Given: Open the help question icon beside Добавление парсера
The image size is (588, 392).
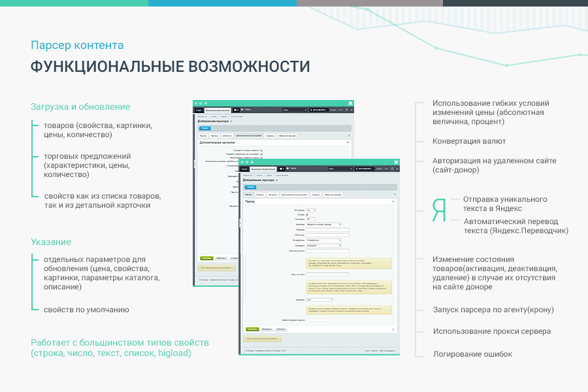Looking at the screenshot, I should [276, 181].
